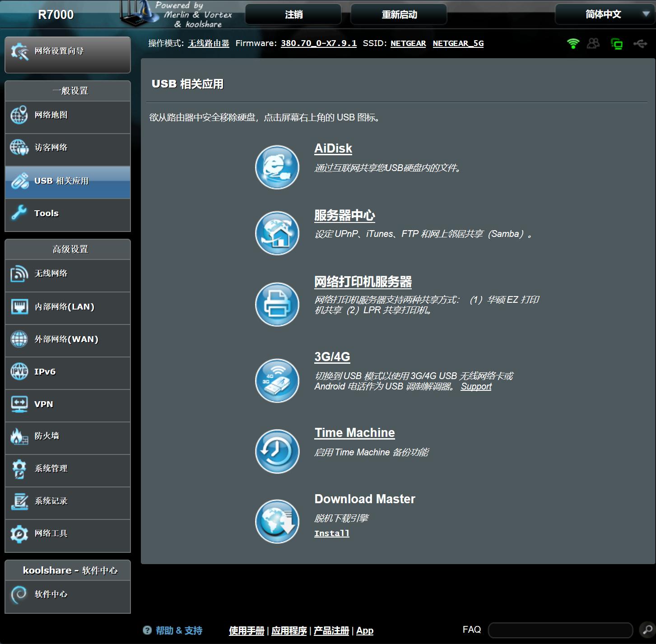
Task: Open the 网络打印机服务器 link
Action: 363,282
